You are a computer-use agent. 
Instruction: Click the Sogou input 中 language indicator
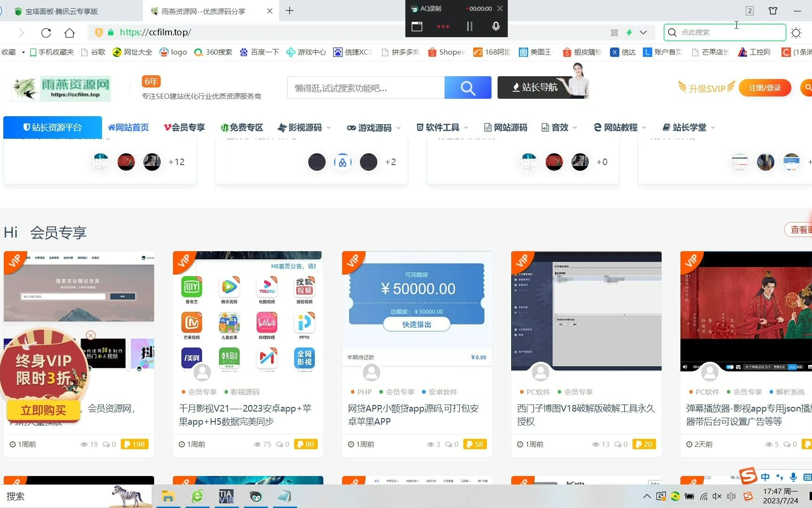[x=765, y=477]
